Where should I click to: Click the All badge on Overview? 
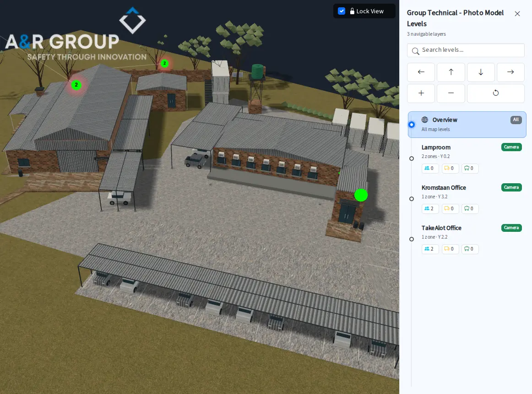tap(516, 120)
